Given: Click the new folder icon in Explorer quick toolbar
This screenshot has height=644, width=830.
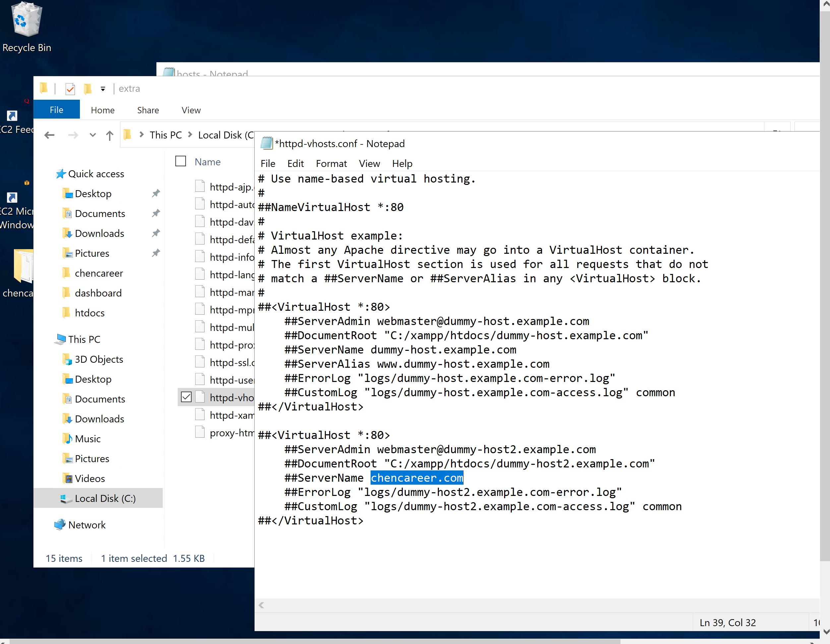Looking at the screenshot, I should click(x=88, y=89).
